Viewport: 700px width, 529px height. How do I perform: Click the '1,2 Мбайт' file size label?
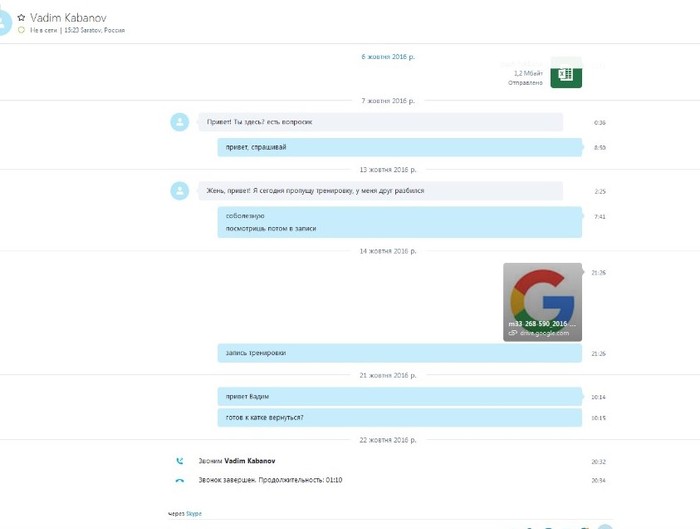[529, 73]
